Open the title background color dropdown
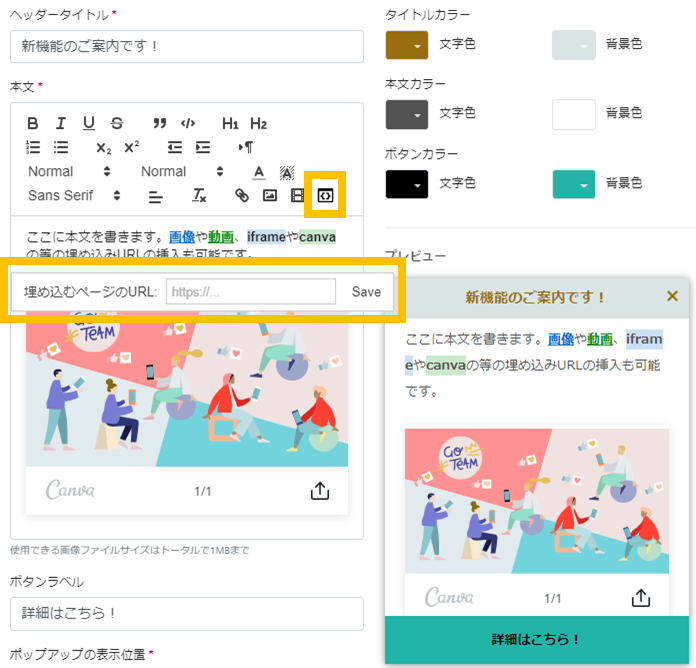 coord(573,45)
